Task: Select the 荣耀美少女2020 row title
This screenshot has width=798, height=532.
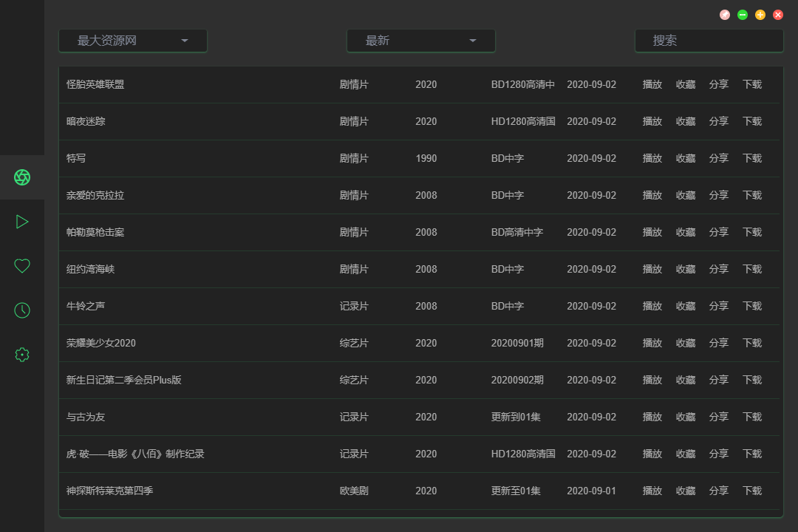Action: [101, 343]
